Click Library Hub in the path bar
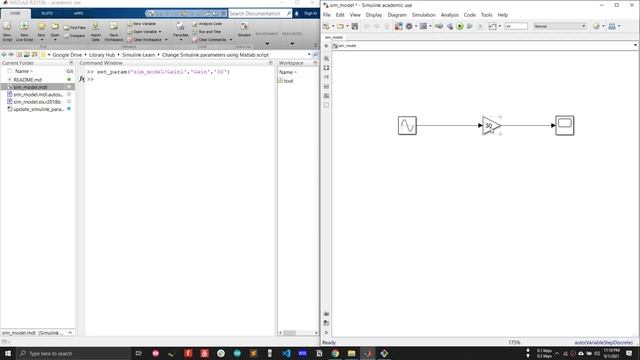Screen dimensions: 640x360 (102, 55)
